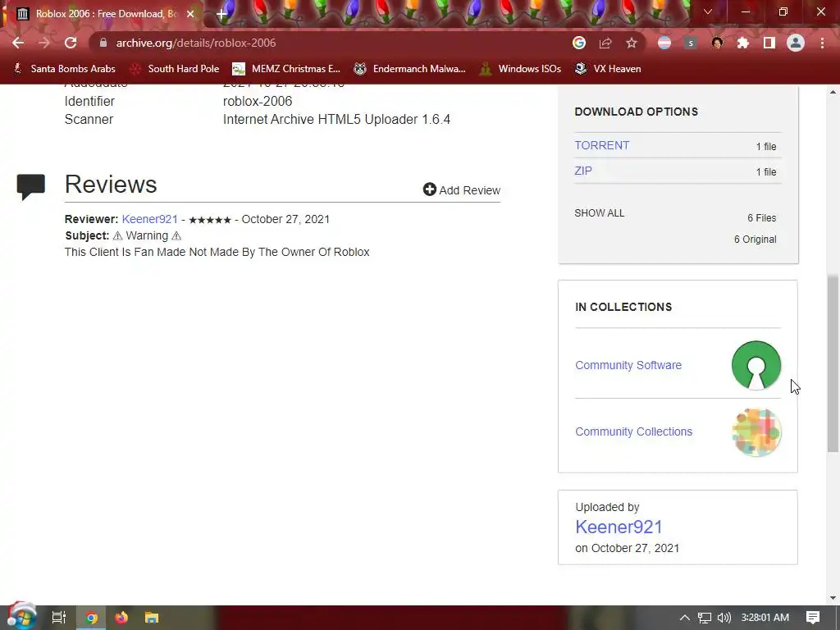This screenshot has width=840, height=630.
Task: Open MEMZ Christmas bookmark
Action: coord(286,69)
